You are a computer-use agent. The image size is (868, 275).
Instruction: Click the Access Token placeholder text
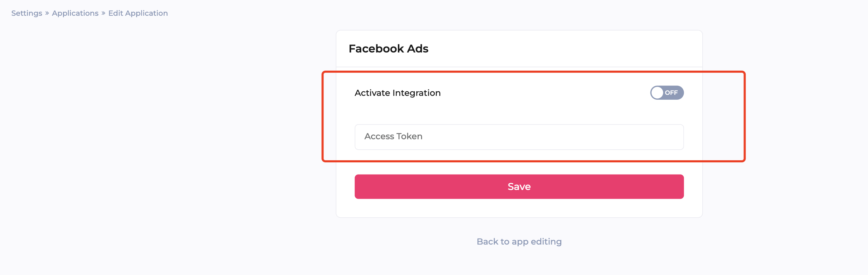click(x=393, y=136)
